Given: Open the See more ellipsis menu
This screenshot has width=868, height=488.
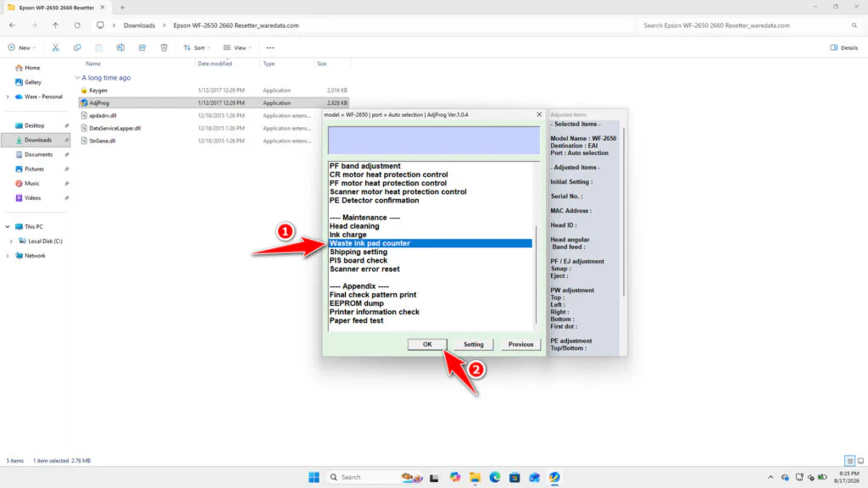Looking at the screenshot, I should click(x=270, y=47).
